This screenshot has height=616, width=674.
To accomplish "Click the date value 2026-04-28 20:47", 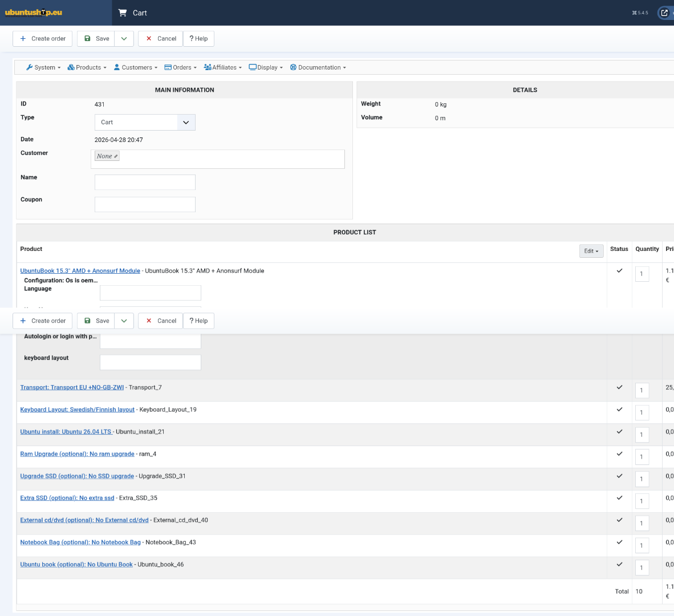I will click(x=119, y=140).
